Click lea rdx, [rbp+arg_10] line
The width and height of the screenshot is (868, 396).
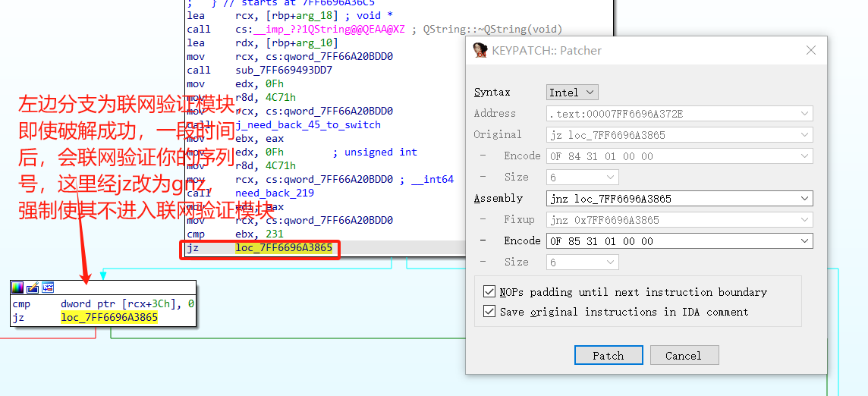[263, 42]
